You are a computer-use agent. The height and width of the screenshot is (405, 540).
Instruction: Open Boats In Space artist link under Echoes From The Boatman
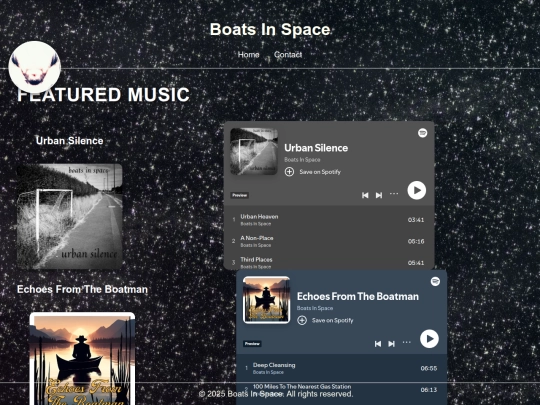coord(315,308)
